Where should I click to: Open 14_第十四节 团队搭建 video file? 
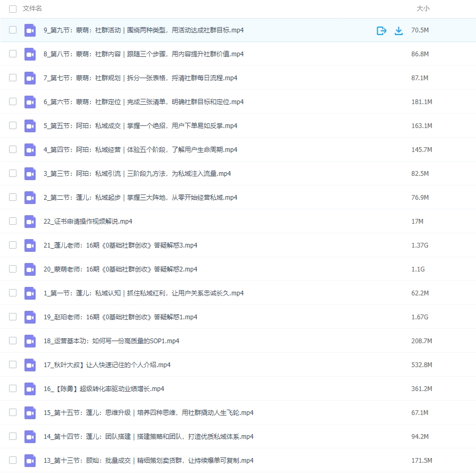pyautogui.click(x=148, y=437)
